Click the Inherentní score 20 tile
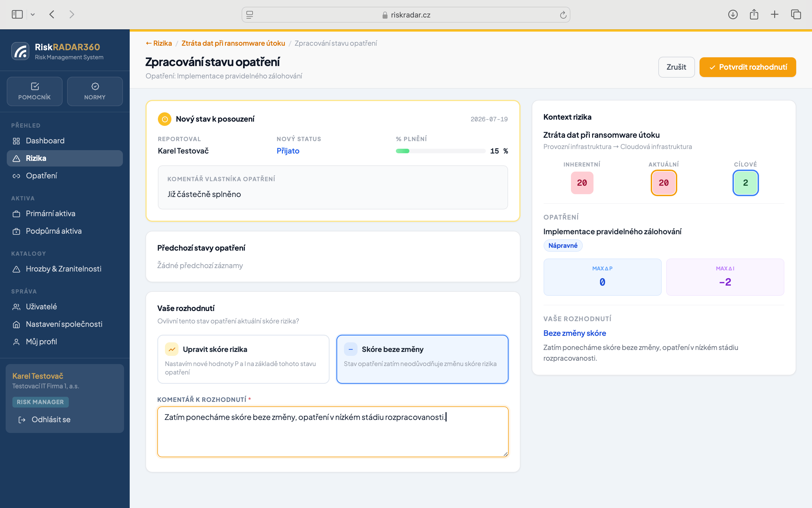Viewport: 812px width, 508px height. point(582,183)
